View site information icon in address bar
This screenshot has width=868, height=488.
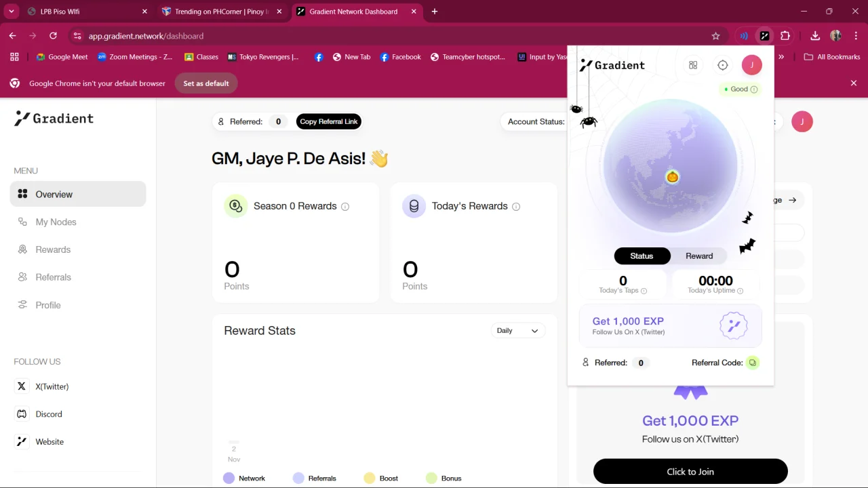tap(77, 36)
